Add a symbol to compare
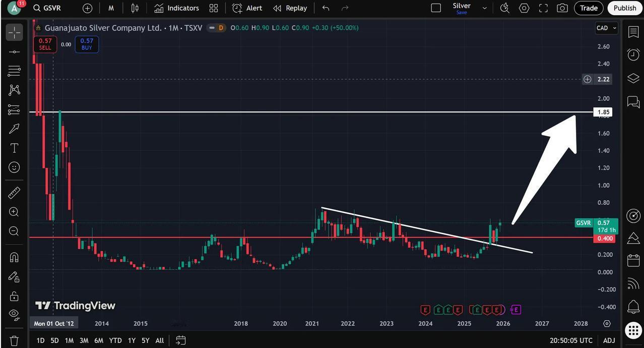 point(87,8)
